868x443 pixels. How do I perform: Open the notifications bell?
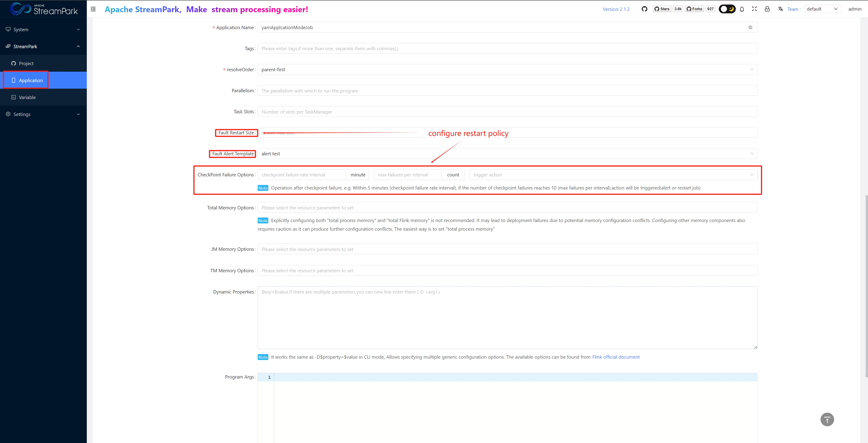pyautogui.click(x=742, y=9)
